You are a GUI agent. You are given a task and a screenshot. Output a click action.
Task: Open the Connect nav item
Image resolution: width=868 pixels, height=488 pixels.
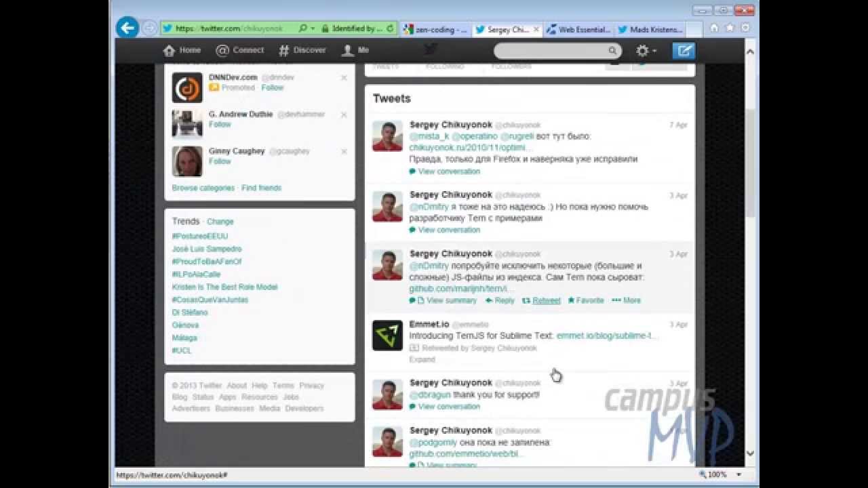click(x=239, y=50)
